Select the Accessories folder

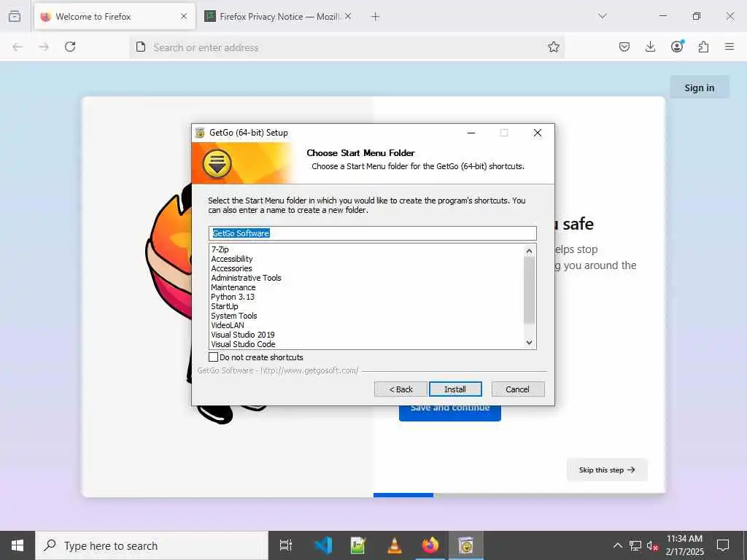tap(231, 268)
